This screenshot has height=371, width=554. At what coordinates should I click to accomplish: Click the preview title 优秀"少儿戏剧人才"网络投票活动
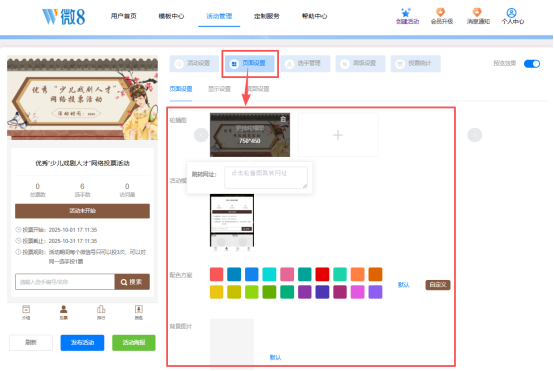pyautogui.click(x=82, y=163)
